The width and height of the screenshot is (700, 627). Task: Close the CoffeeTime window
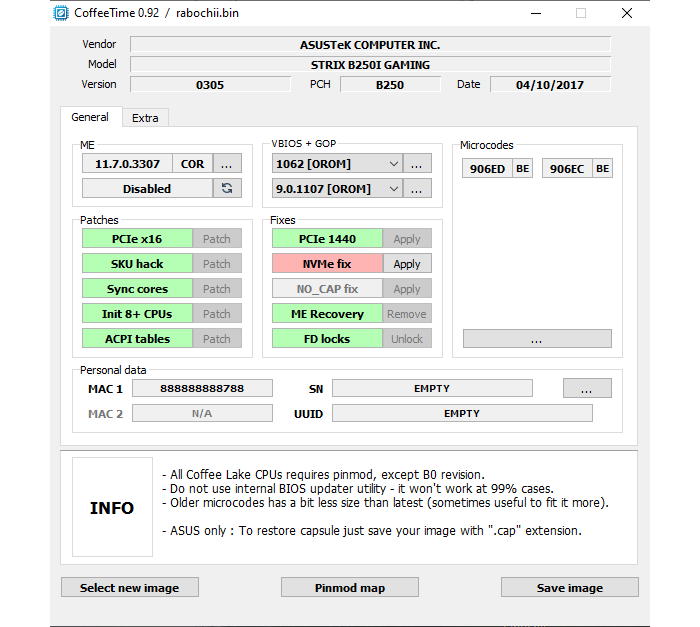pos(627,13)
